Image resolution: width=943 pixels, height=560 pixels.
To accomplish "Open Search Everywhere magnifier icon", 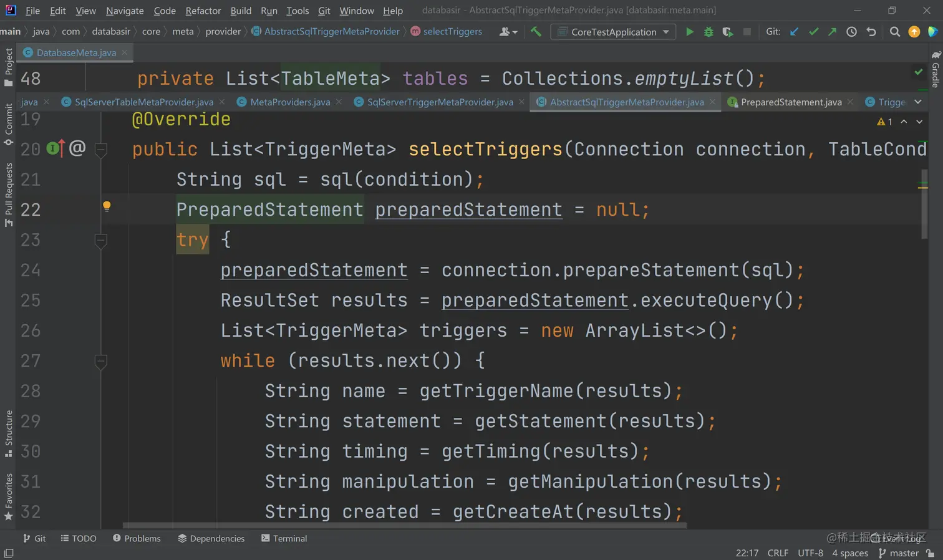I will (895, 32).
